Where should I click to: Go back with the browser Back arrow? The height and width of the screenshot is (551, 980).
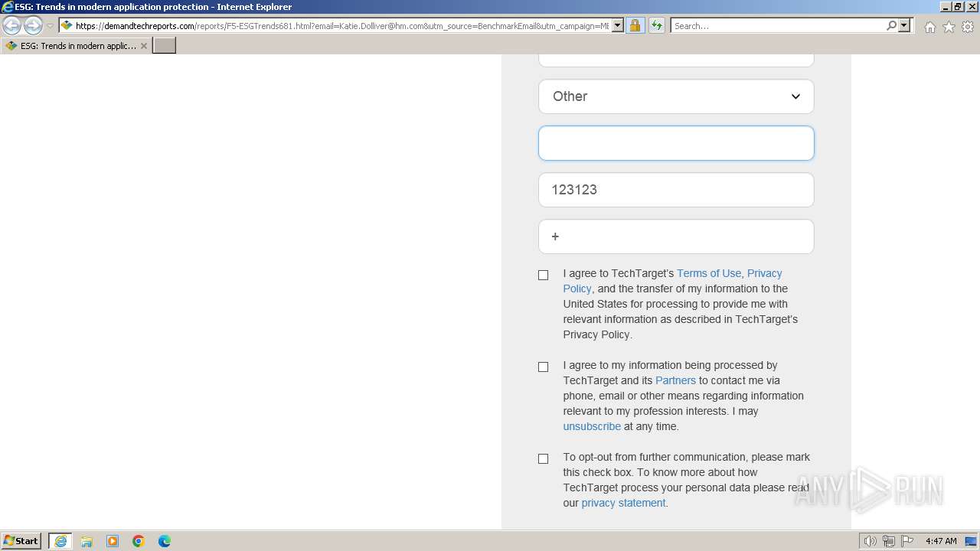coord(12,26)
